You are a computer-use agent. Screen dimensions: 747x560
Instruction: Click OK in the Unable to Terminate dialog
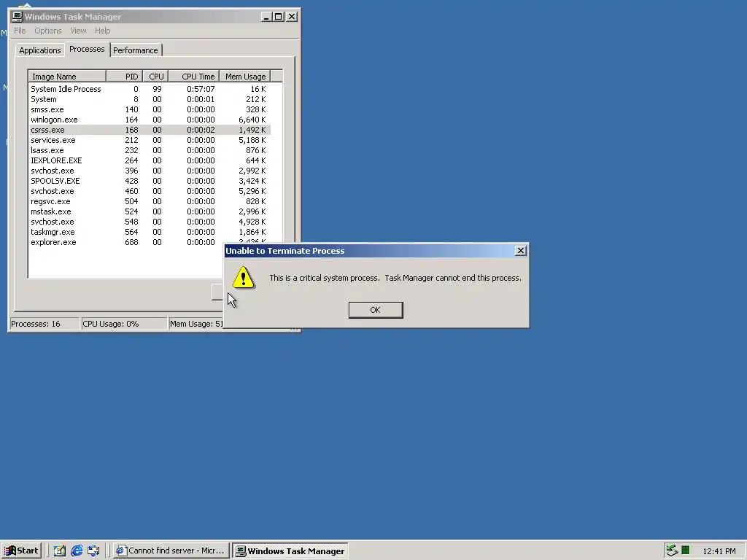tap(376, 310)
